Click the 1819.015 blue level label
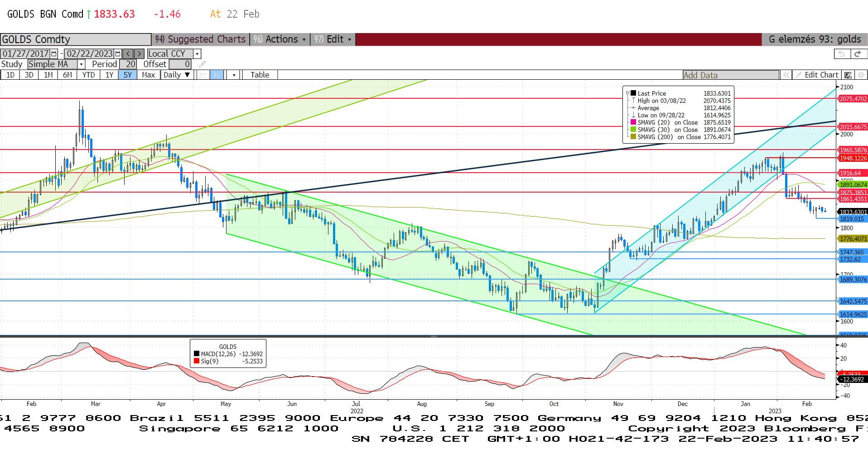The height and width of the screenshot is (464, 868). click(853, 219)
